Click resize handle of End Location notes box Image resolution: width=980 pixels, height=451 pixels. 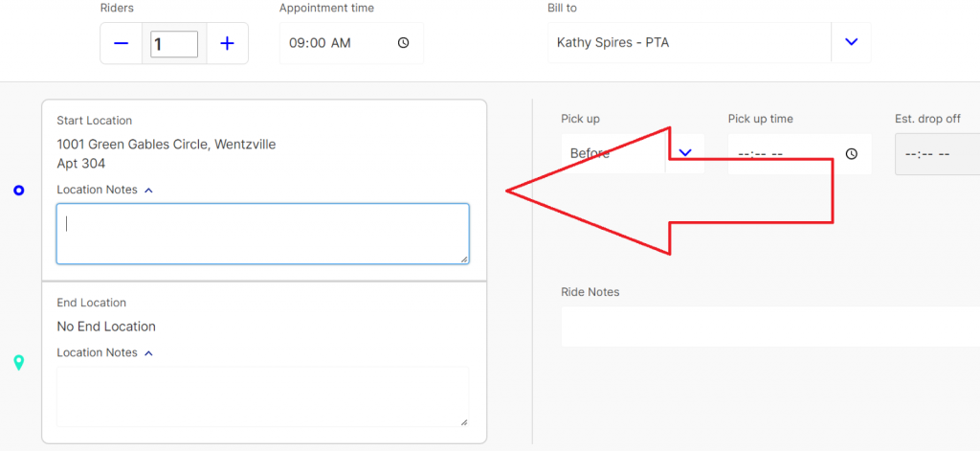click(x=464, y=421)
